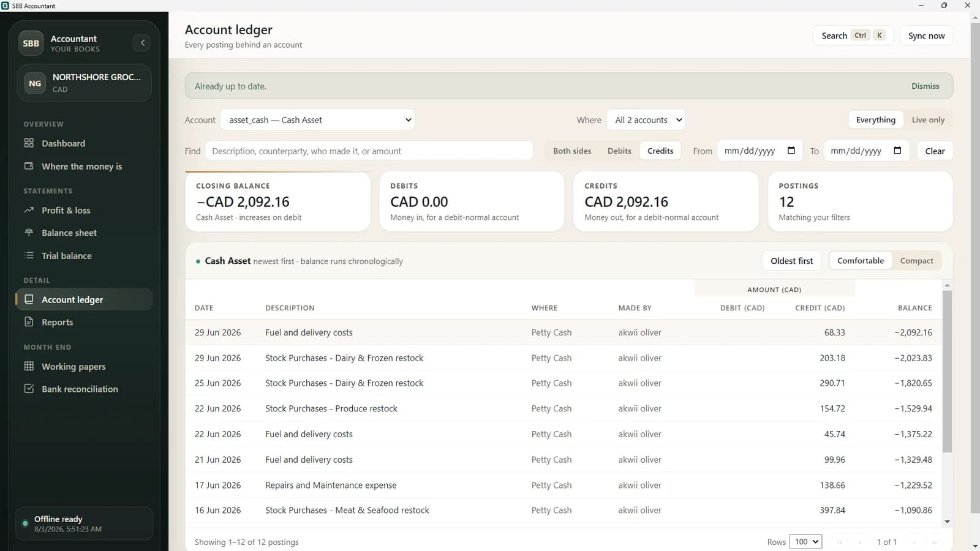The image size is (980, 551).
Task: Click the green Offline ready status dot
Action: (25, 523)
